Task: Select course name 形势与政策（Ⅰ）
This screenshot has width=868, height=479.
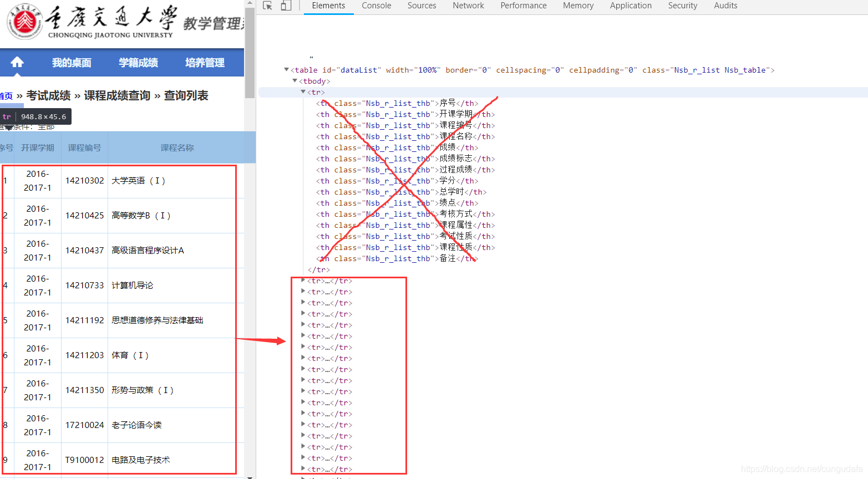Action: (143, 390)
